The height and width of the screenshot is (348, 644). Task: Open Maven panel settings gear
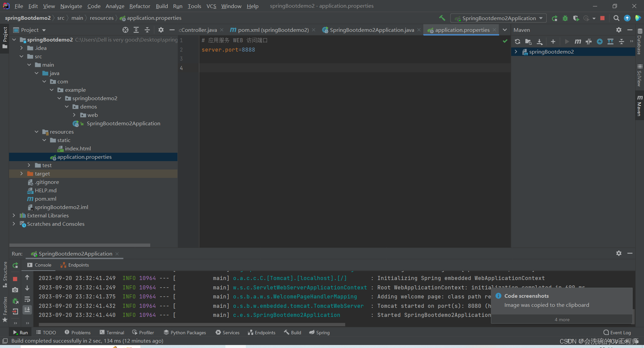click(x=619, y=30)
